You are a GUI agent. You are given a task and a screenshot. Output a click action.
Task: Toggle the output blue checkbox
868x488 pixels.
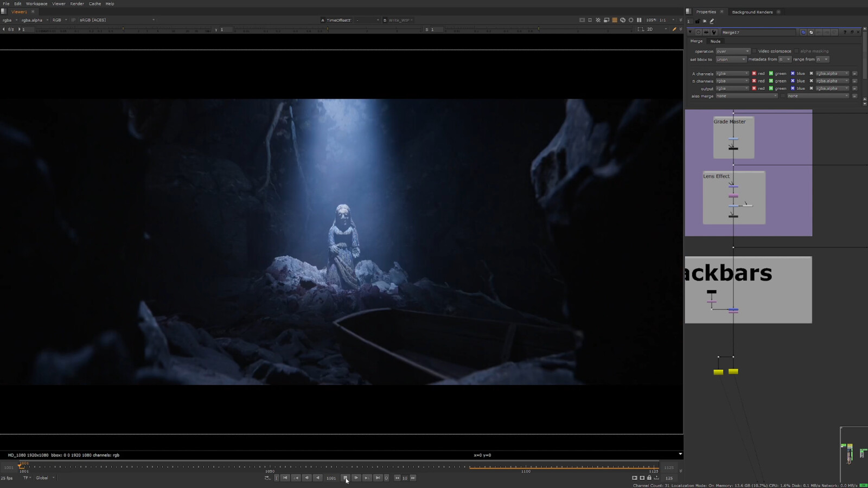click(793, 88)
